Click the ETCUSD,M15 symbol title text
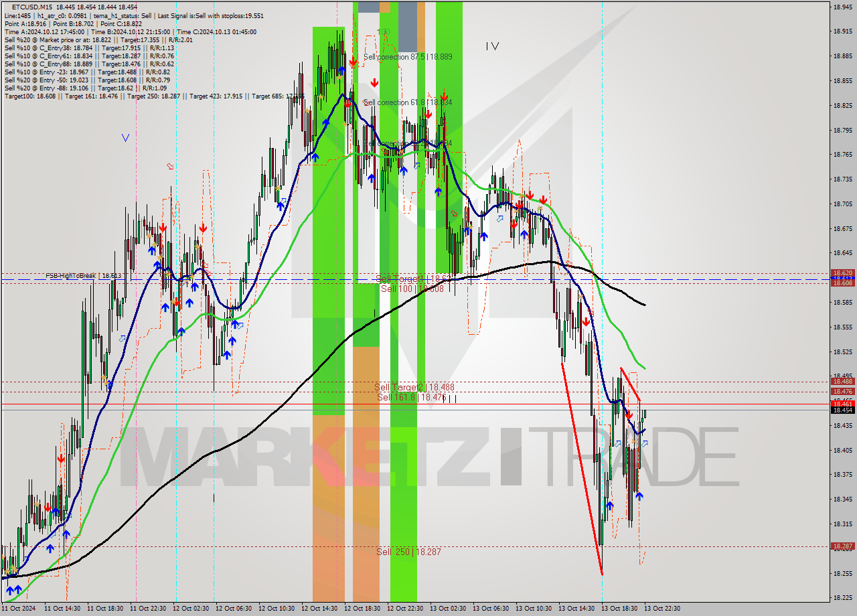 tap(32, 7)
